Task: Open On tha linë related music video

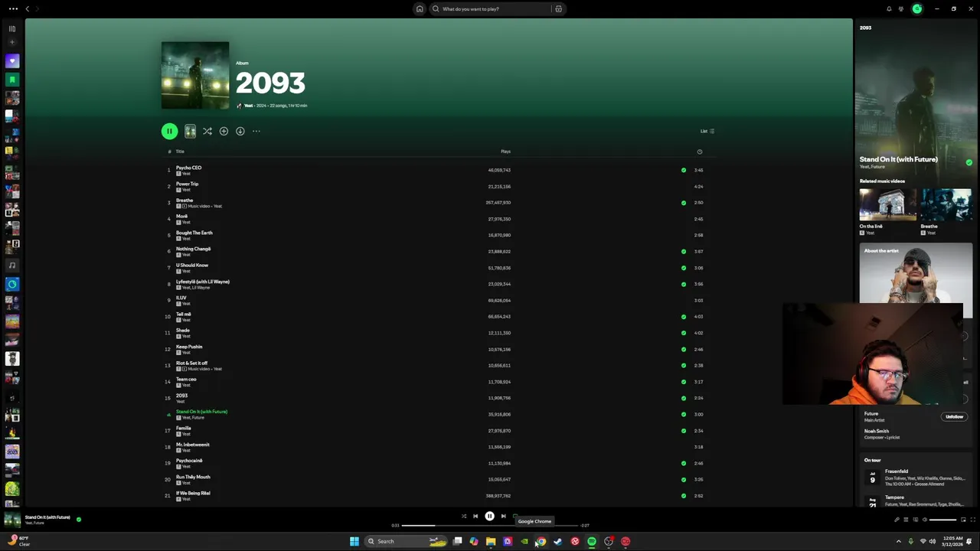Action: click(x=887, y=205)
